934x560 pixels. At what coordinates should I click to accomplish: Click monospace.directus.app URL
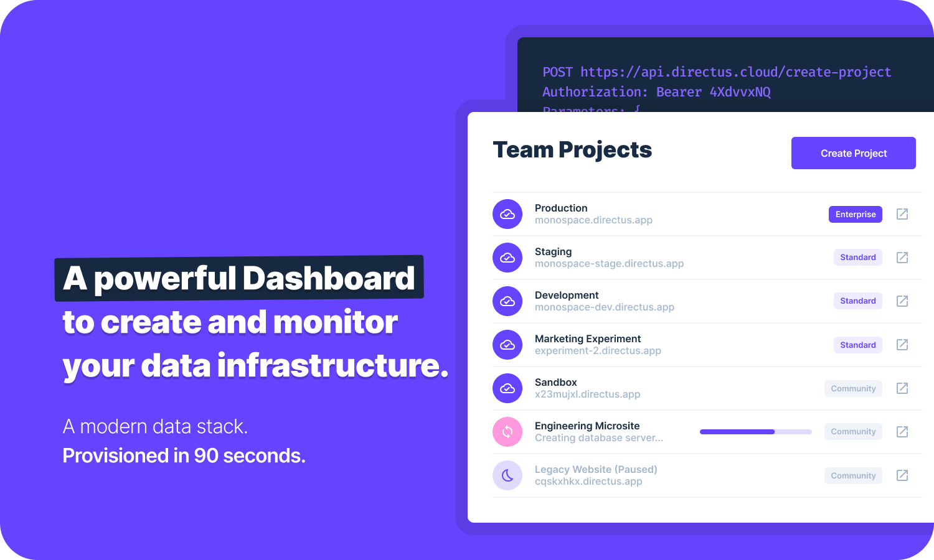[x=593, y=220]
